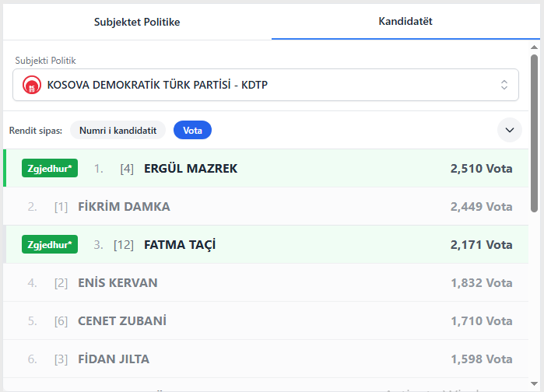Click the Zgjedhur badge beside Ergül Mazrek

click(x=50, y=168)
